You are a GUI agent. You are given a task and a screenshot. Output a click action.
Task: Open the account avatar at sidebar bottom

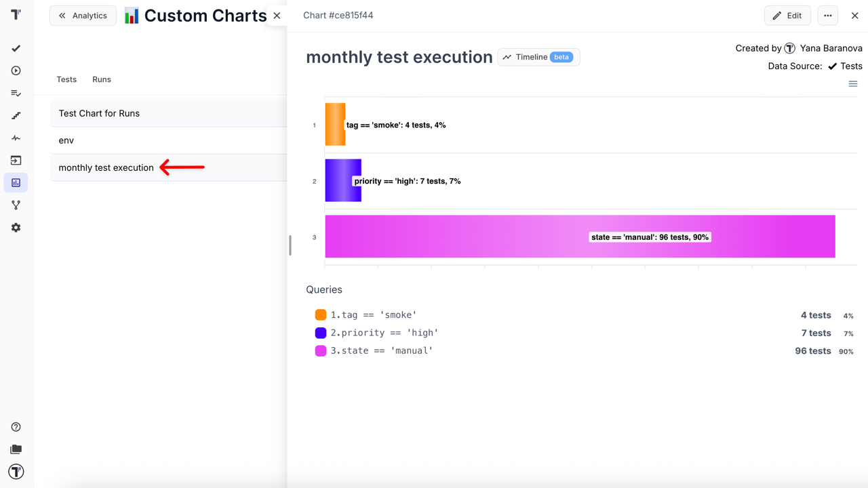tap(16, 471)
